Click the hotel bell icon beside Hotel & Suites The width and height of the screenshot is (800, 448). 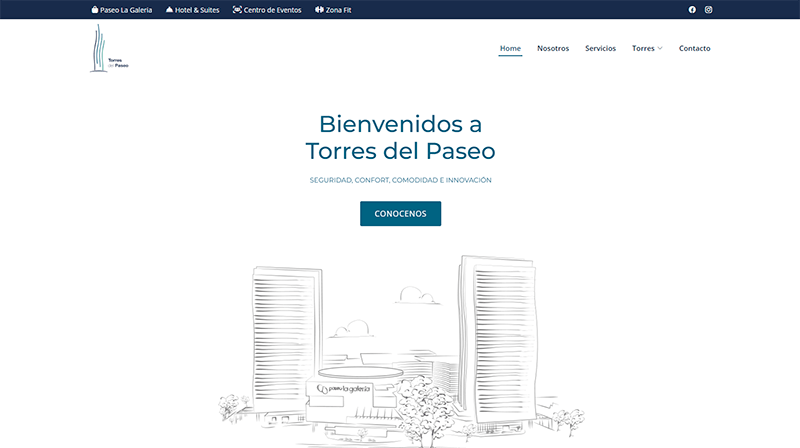[x=169, y=9]
